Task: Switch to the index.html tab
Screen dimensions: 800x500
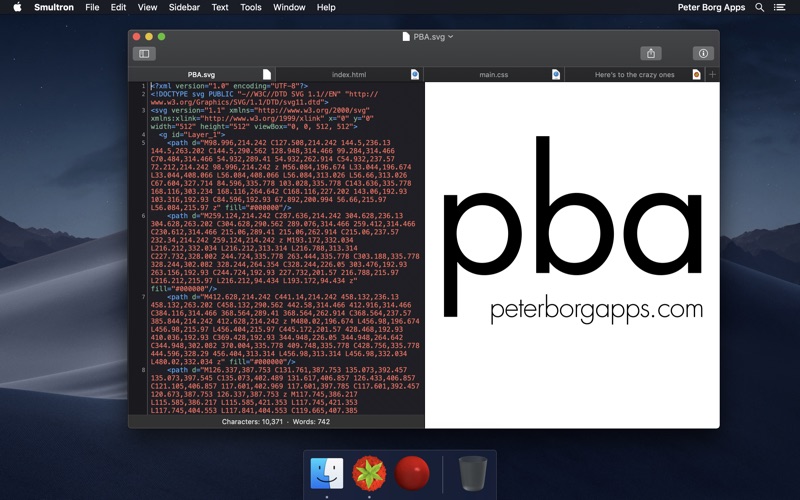Action: coord(349,74)
